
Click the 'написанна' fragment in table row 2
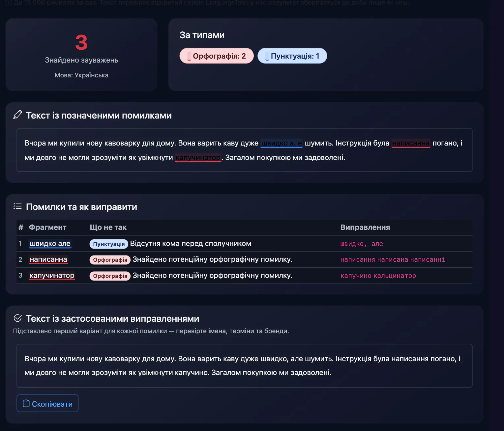click(x=48, y=259)
